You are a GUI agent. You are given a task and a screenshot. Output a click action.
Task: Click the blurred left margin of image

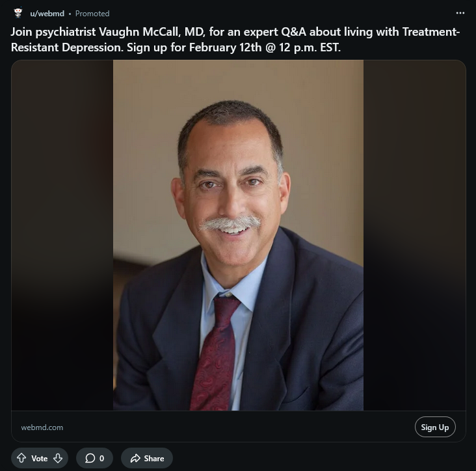click(x=62, y=234)
